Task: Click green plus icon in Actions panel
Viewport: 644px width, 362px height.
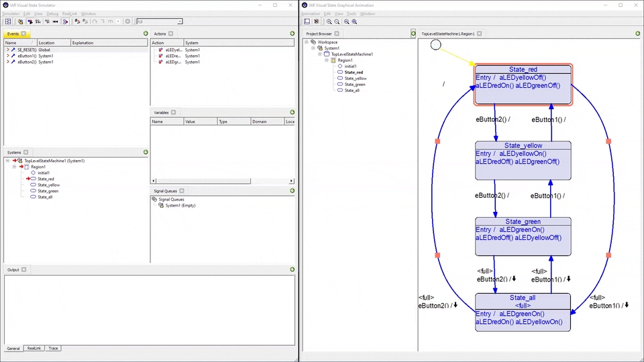Action: point(292,34)
